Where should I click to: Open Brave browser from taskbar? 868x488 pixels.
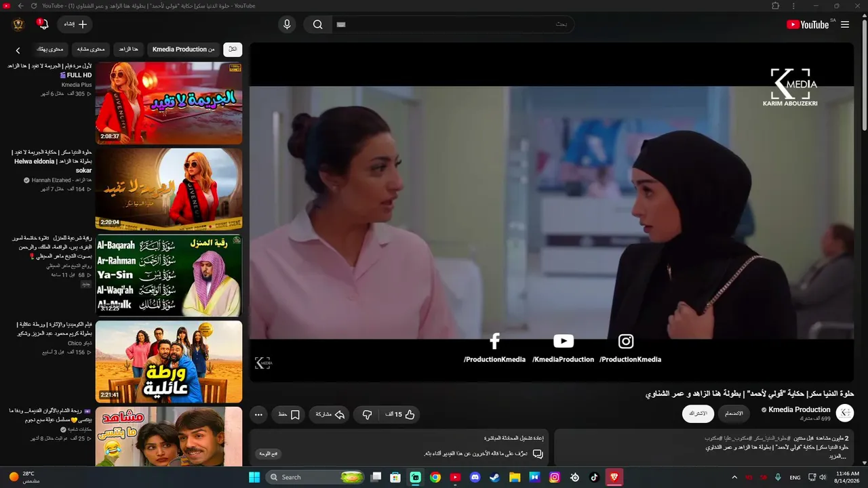pyautogui.click(x=614, y=477)
